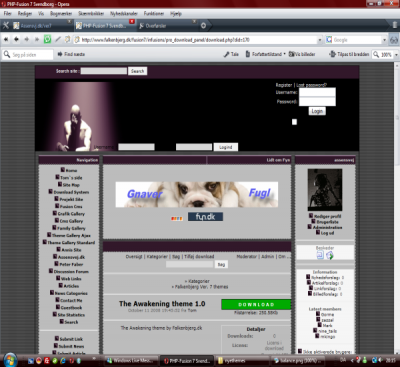Click the Username field beside Login

[317, 92]
